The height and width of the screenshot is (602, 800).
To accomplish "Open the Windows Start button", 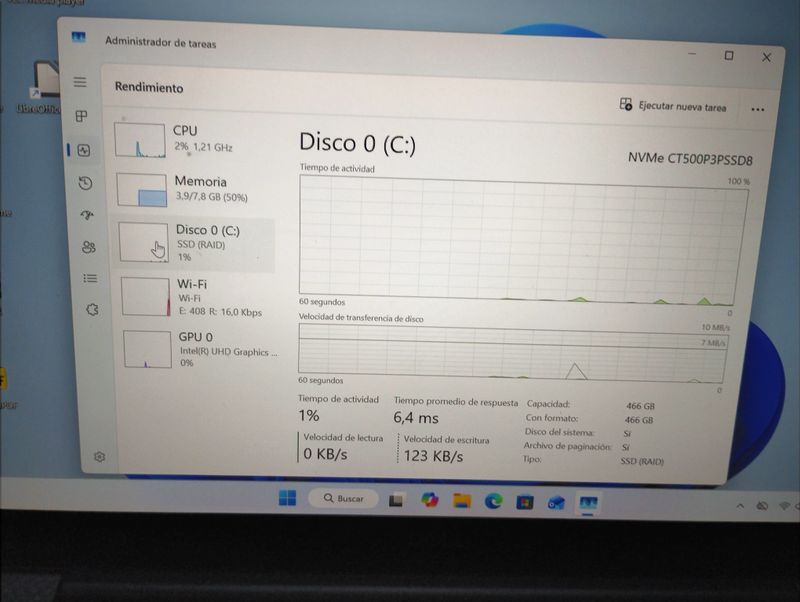I will pyautogui.click(x=287, y=498).
